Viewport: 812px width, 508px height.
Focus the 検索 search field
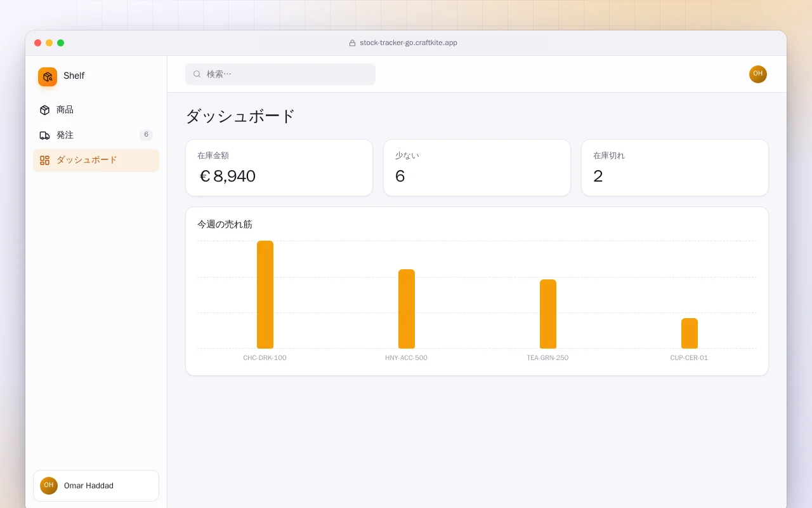[x=280, y=74]
